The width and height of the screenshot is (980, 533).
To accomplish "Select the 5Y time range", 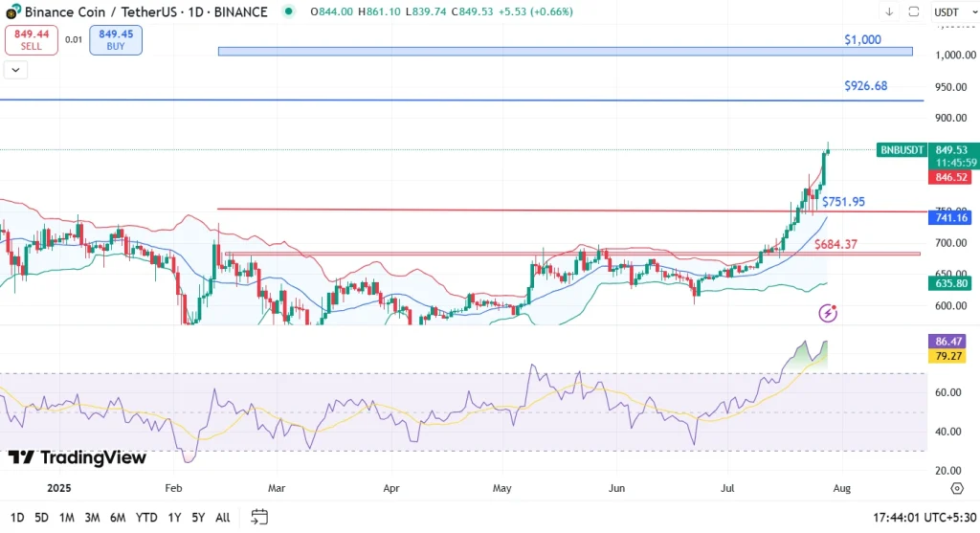I will click(198, 518).
